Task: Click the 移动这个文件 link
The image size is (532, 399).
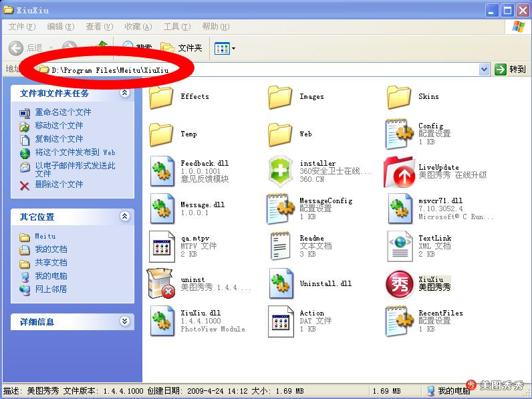Action: (x=59, y=126)
